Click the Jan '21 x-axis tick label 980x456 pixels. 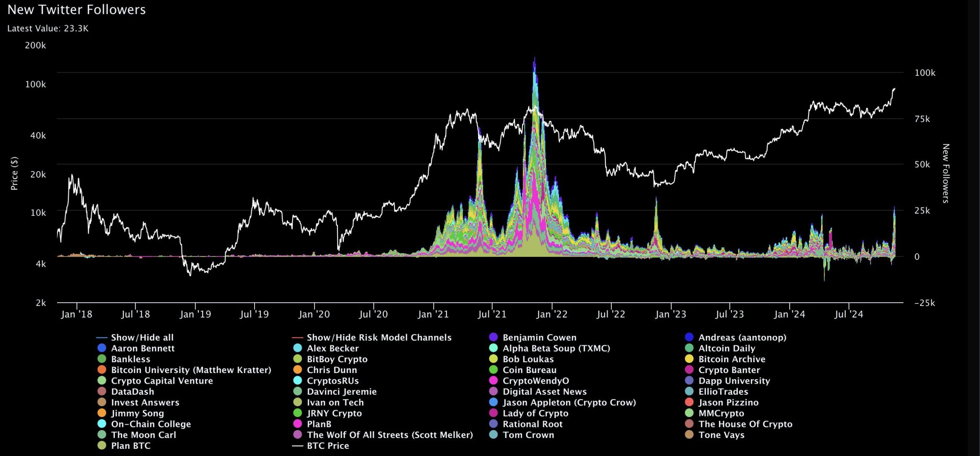click(x=433, y=314)
